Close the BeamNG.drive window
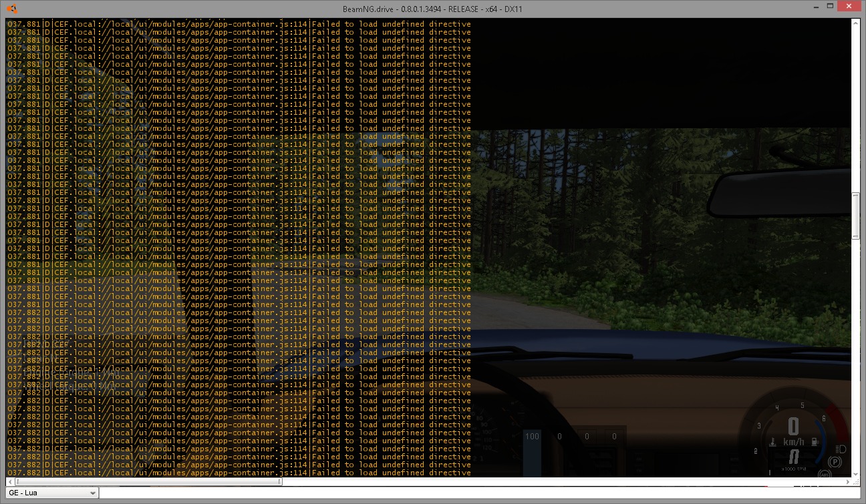Viewport: 866px width, 504px height. [850, 6]
